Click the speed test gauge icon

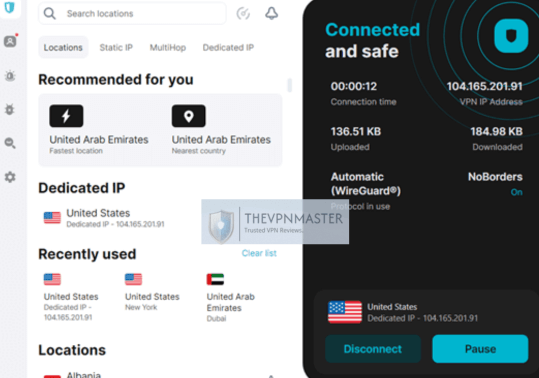(243, 13)
